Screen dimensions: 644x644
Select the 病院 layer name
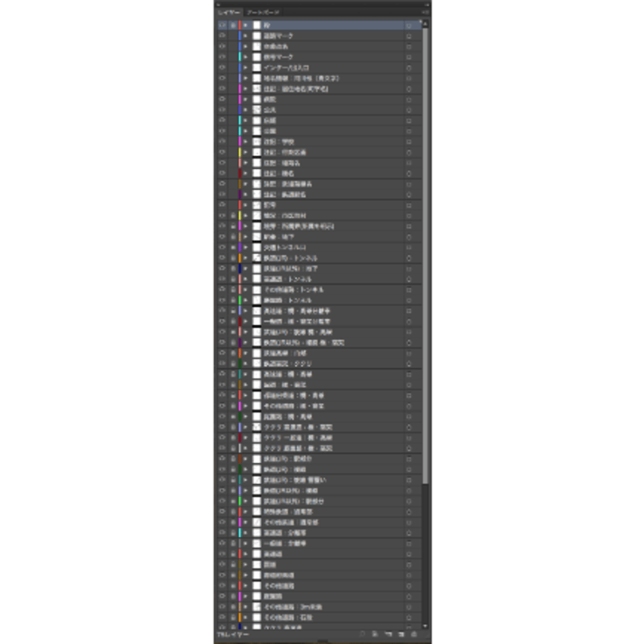[269, 99]
